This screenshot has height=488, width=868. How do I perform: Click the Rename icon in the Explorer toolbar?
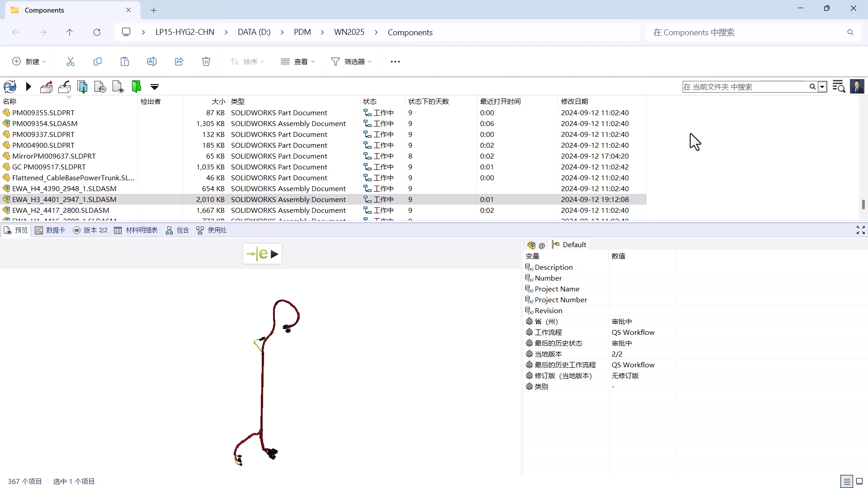click(x=152, y=61)
